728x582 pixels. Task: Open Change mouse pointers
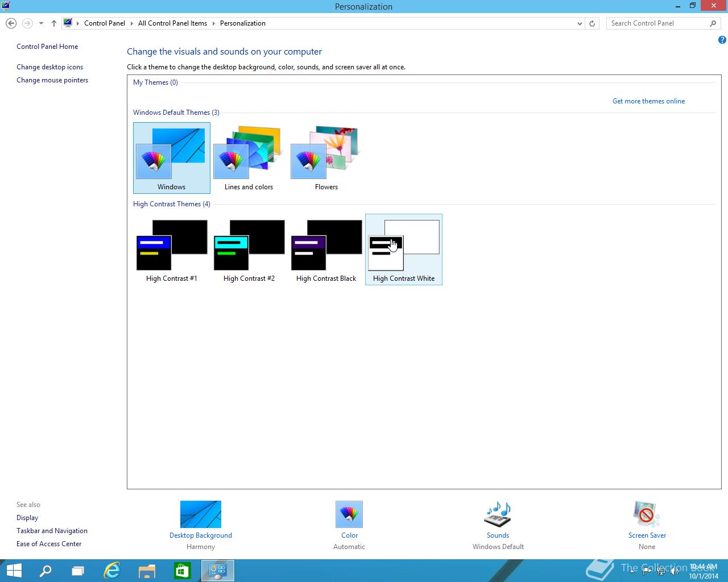point(52,80)
